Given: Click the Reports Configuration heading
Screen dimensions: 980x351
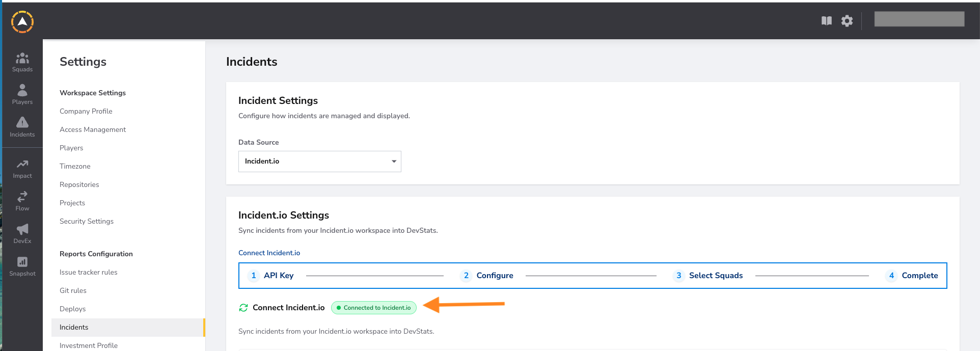Looking at the screenshot, I should coord(96,254).
